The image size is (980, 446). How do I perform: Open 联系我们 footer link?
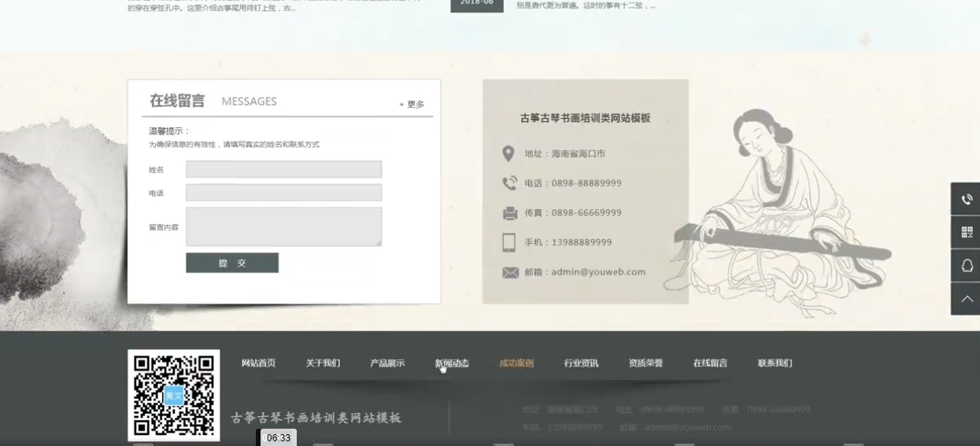coord(775,363)
